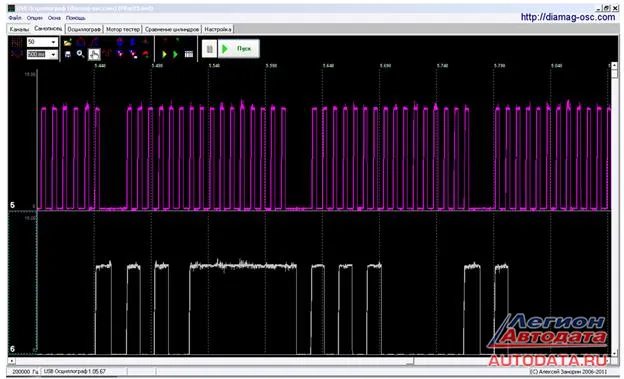The height and width of the screenshot is (379, 624).
Task: Open the Настройка tab
Action: click(x=218, y=29)
